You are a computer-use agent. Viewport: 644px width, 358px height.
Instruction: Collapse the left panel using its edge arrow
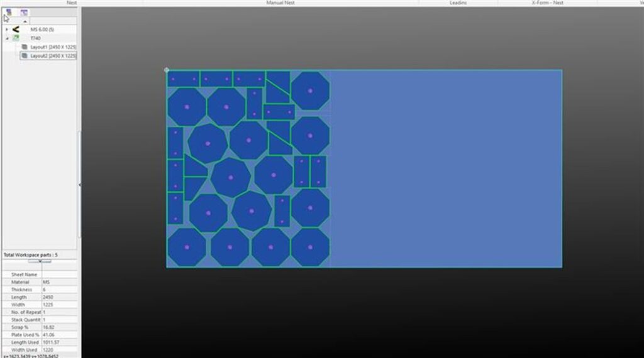tap(79, 185)
